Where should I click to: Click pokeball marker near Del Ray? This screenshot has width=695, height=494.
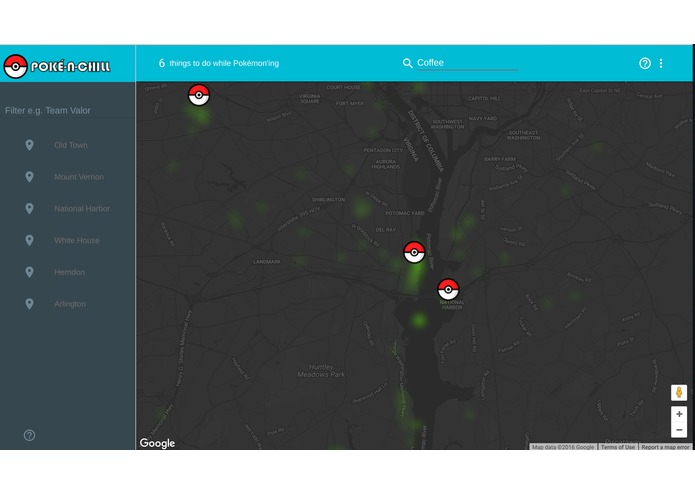click(x=414, y=252)
